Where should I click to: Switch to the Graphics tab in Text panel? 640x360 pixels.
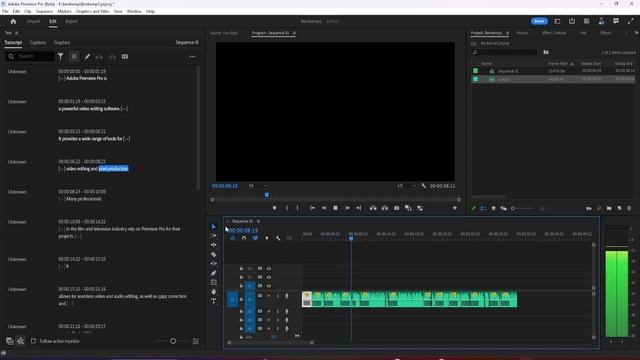[62, 42]
